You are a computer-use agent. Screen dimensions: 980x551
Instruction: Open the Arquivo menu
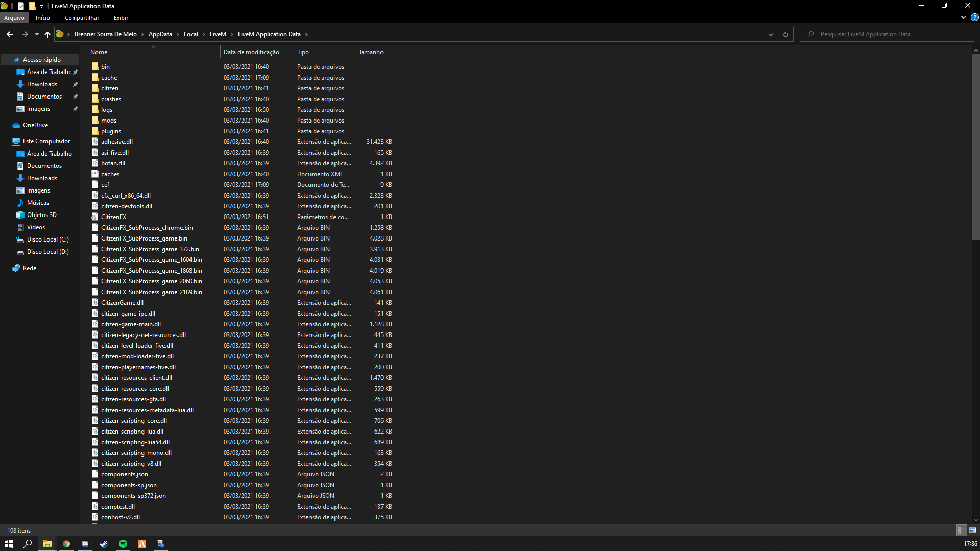[x=14, y=18]
